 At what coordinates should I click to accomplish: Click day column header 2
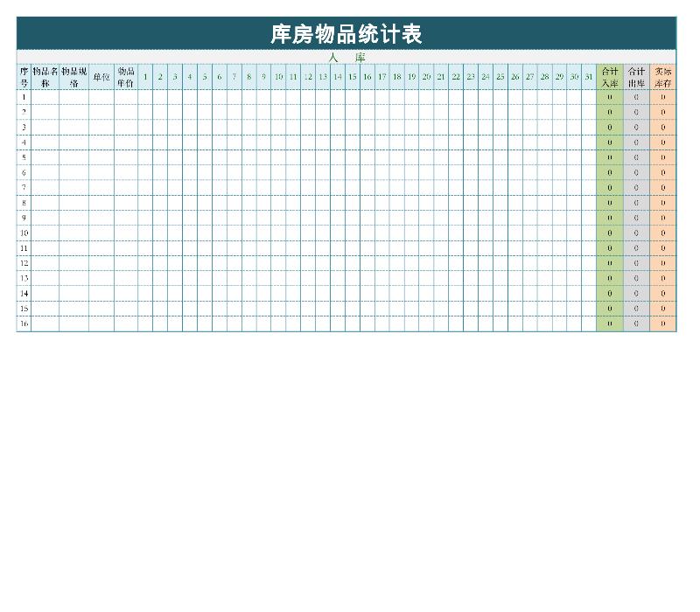click(x=160, y=77)
